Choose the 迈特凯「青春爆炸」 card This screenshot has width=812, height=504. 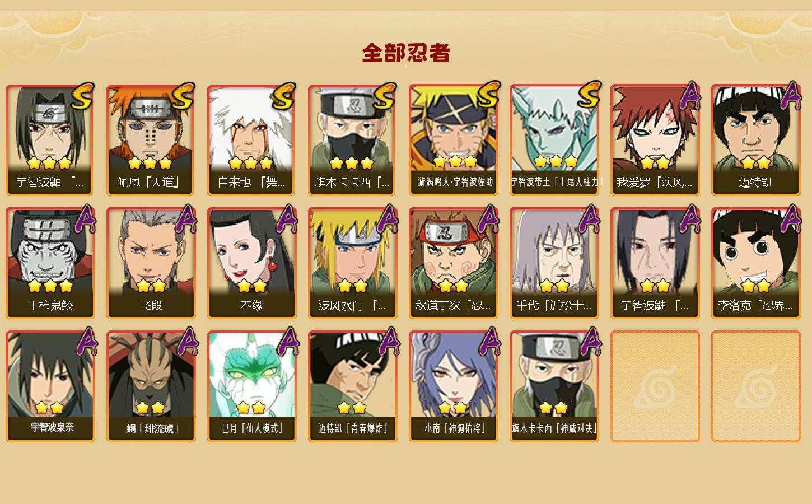[x=352, y=386]
